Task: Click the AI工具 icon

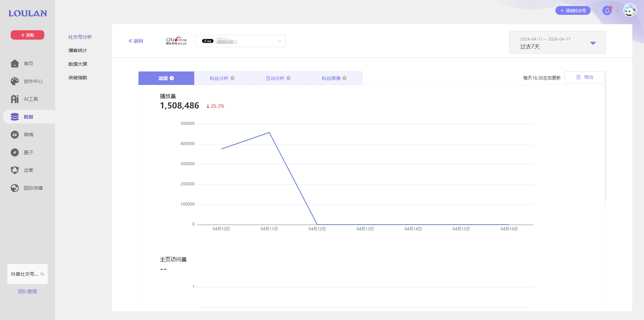Action: click(x=15, y=99)
